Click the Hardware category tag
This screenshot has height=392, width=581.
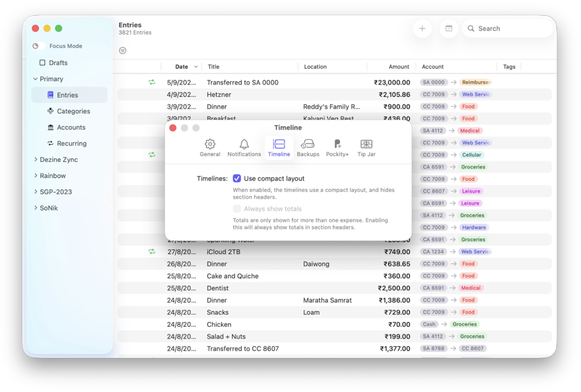[x=474, y=227]
